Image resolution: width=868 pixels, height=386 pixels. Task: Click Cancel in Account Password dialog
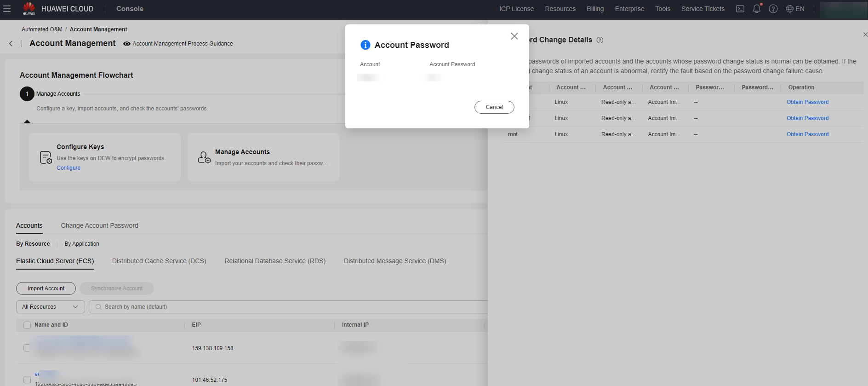pyautogui.click(x=494, y=107)
